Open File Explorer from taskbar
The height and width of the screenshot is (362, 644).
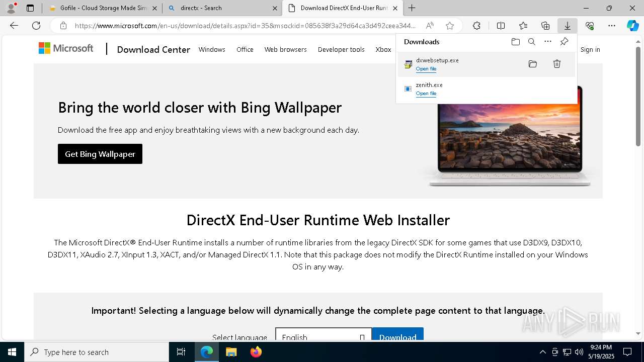[231, 352]
